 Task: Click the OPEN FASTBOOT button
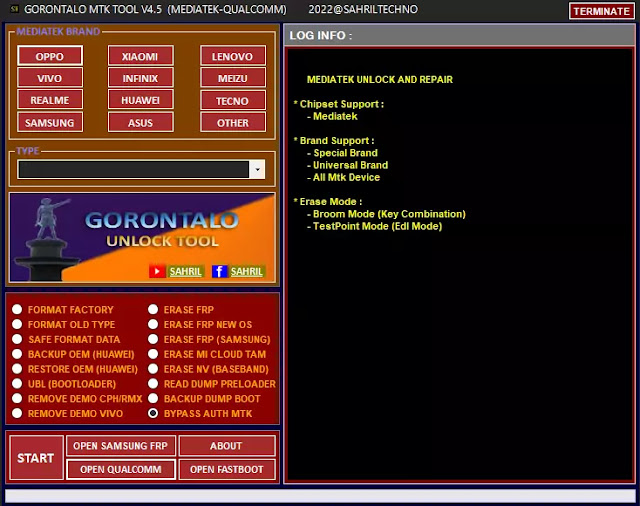tap(227, 469)
